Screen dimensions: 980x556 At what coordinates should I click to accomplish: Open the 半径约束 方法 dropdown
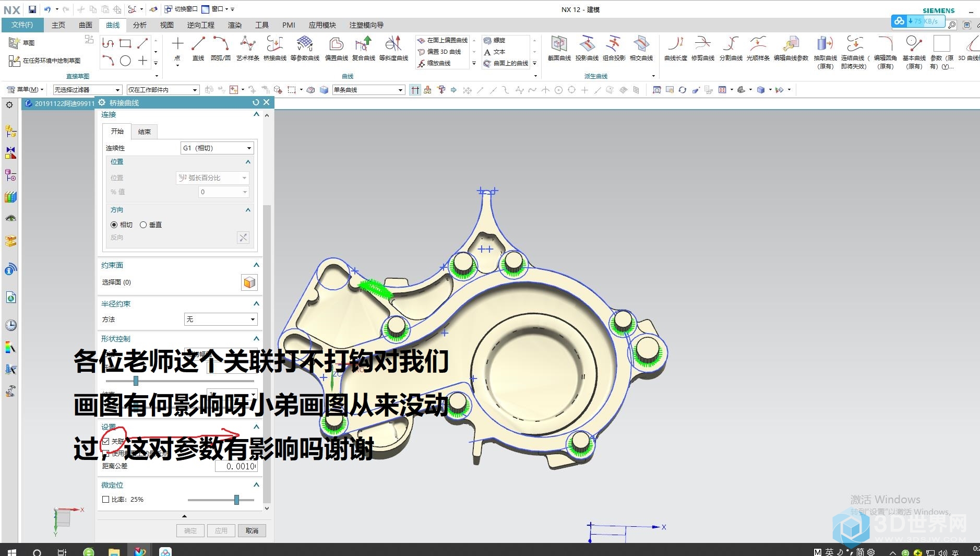pos(221,320)
